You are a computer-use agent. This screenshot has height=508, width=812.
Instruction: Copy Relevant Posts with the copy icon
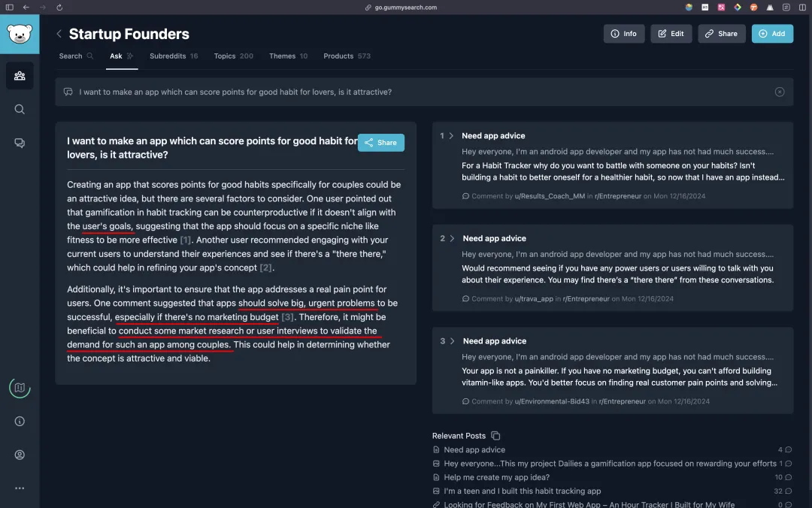click(x=495, y=436)
